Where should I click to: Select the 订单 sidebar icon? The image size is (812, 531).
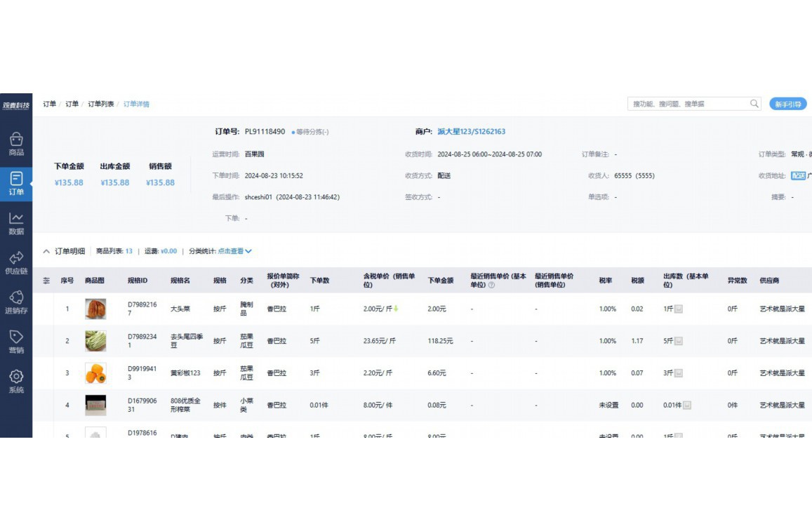(x=16, y=183)
